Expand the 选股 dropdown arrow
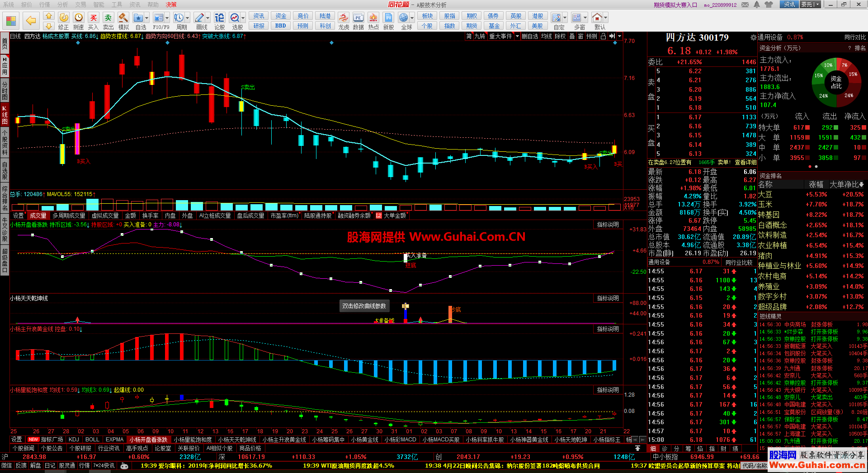This screenshot has height=473, width=868. (243, 18)
